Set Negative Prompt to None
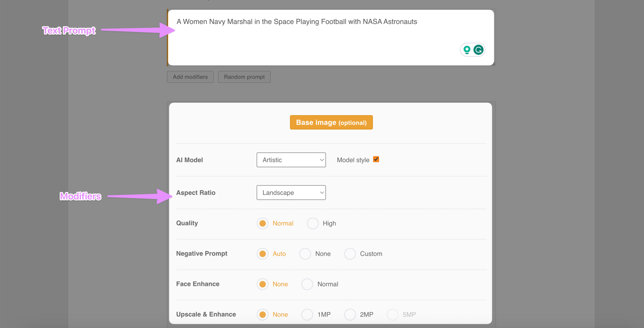 click(305, 254)
